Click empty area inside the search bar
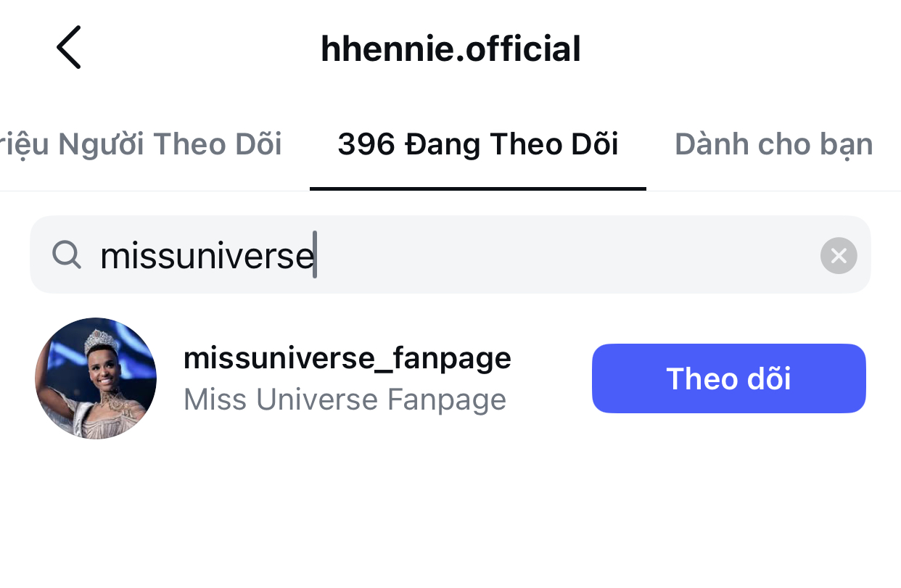The width and height of the screenshot is (901, 588). tap(566, 255)
